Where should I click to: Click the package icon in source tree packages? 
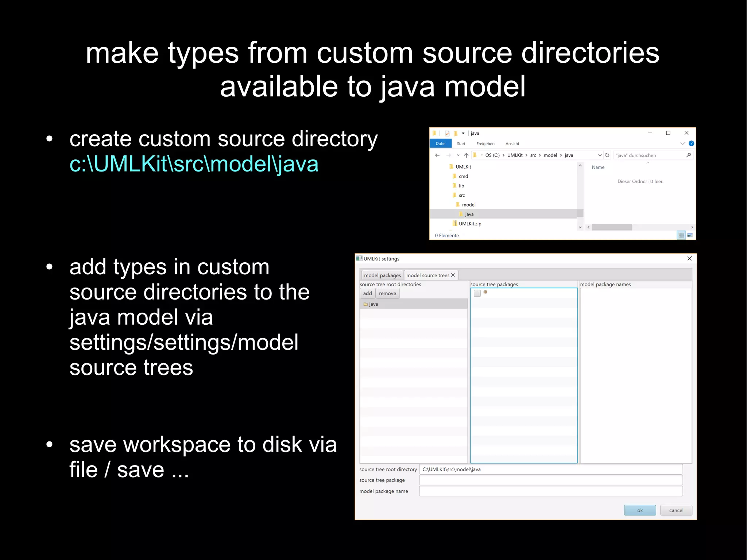(485, 292)
